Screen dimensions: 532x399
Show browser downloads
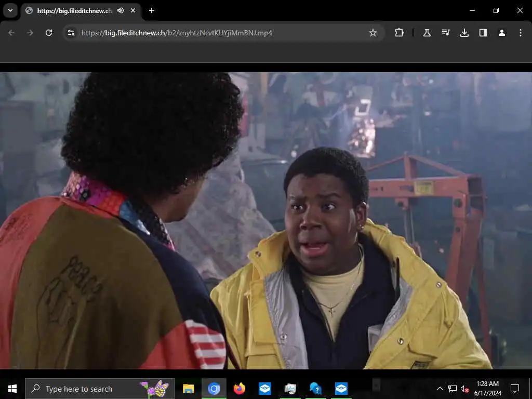pyautogui.click(x=464, y=33)
